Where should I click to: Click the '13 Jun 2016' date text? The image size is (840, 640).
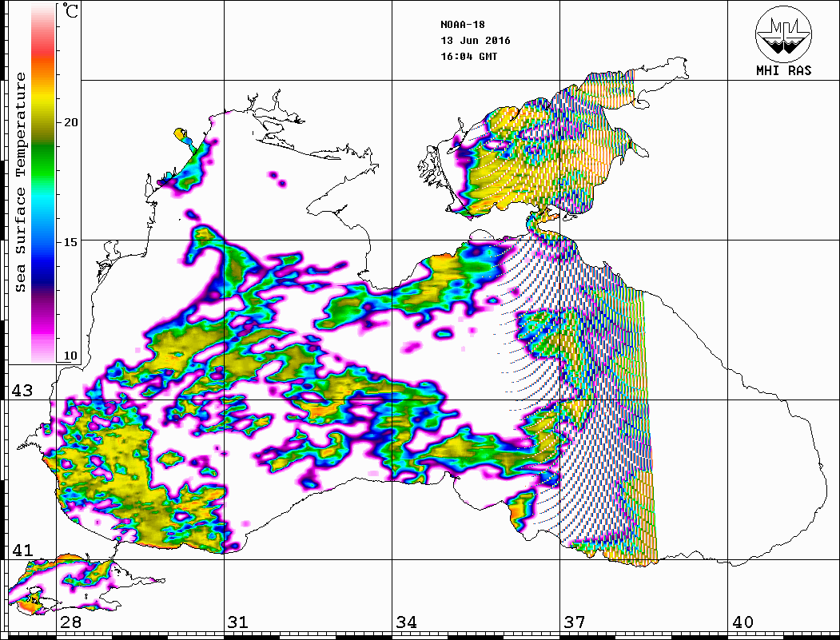tap(476, 41)
